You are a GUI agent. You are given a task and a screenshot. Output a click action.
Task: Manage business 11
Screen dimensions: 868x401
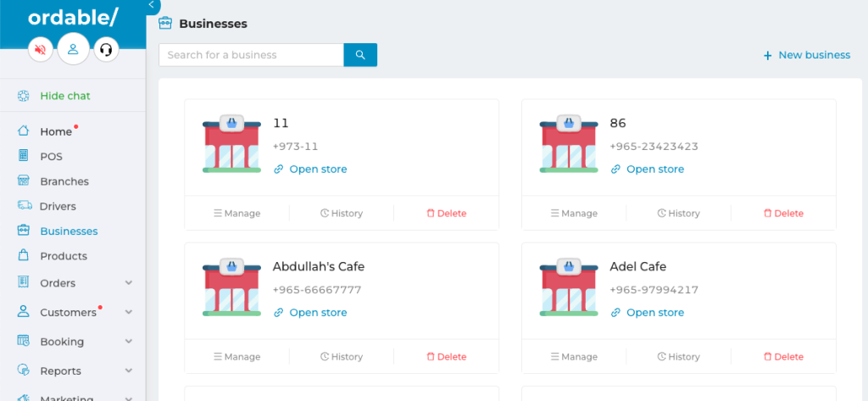pyautogui.click(x=237, y=214)
